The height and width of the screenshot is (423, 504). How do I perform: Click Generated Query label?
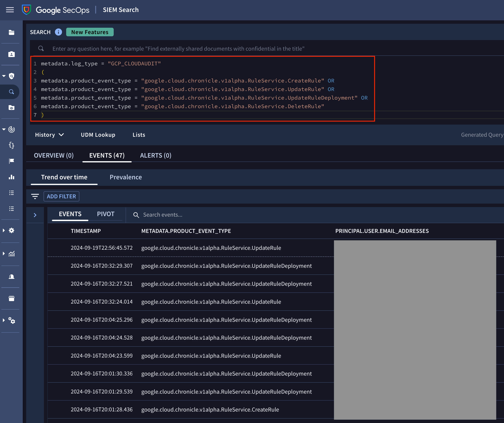pyautogui.click(x=482, y=135)
